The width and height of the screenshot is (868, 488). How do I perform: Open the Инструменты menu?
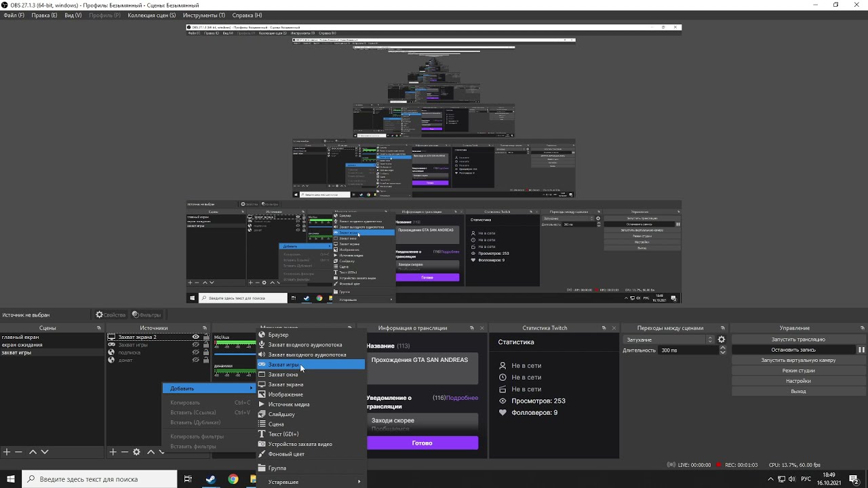tap(204, 15)
